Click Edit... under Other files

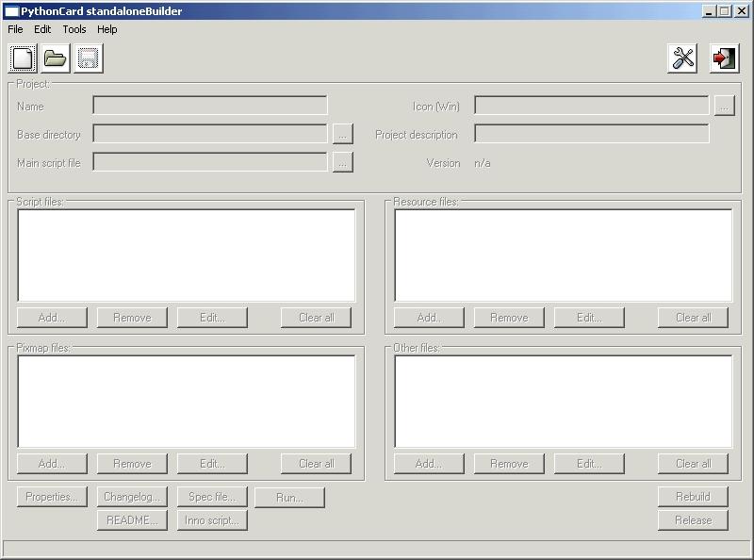tap(589, 464)
